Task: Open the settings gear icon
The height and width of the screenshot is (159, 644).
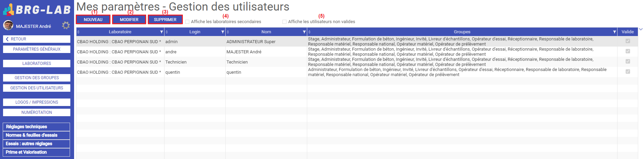Action: 66,25
